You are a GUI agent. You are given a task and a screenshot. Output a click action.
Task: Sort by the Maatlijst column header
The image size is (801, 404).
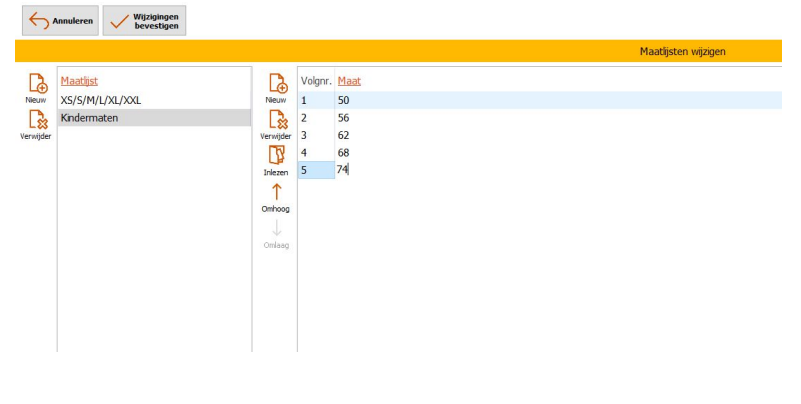(x=79, y=81)
